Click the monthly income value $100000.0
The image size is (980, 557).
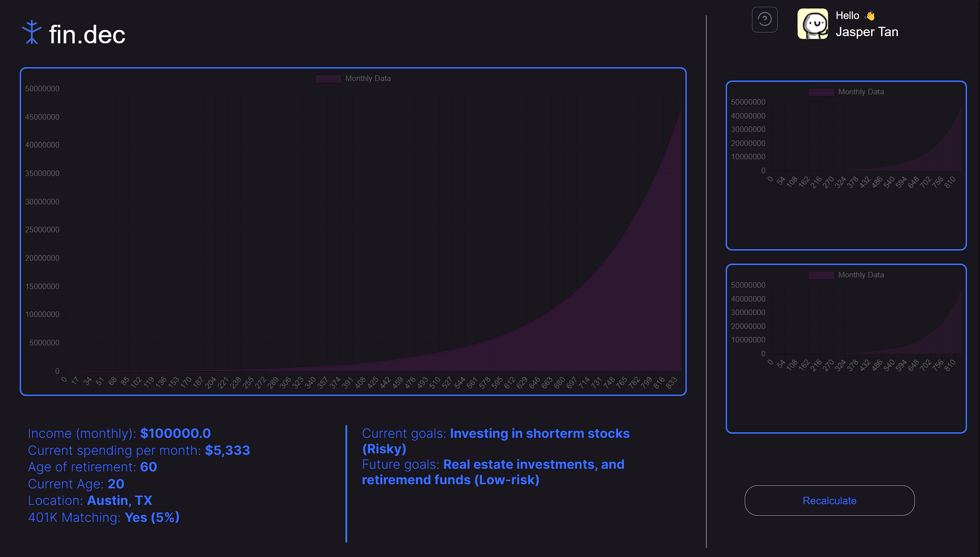tap(175, 434)
